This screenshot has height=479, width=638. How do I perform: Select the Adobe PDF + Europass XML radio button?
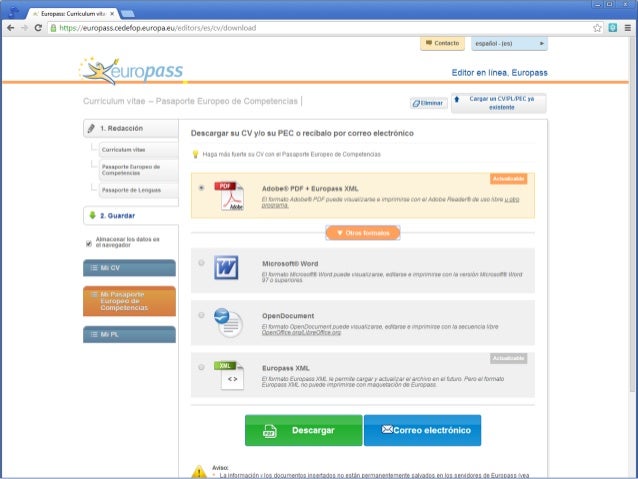201,188
